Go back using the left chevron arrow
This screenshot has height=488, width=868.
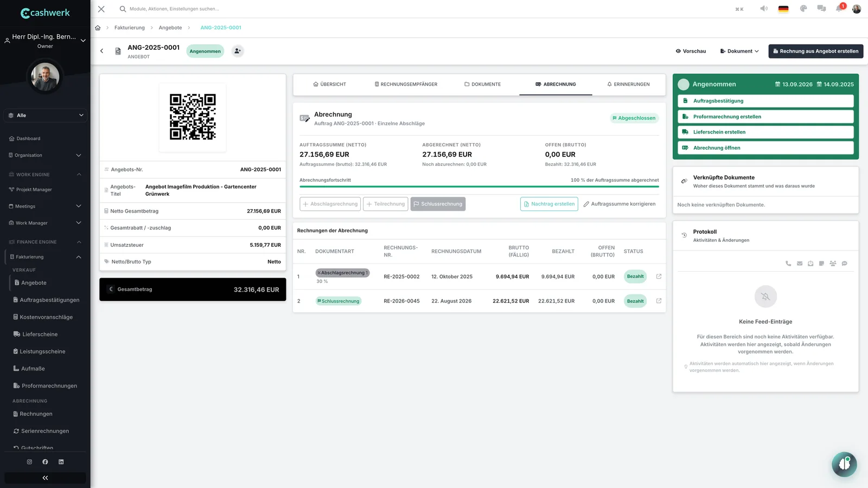(101, 51)
